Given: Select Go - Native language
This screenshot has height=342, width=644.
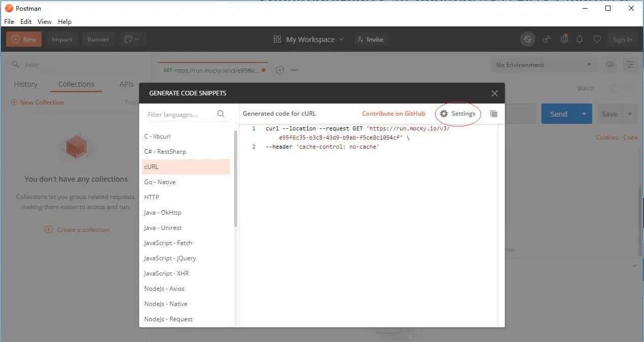Looking at the screenshot, I should [186, 182].
